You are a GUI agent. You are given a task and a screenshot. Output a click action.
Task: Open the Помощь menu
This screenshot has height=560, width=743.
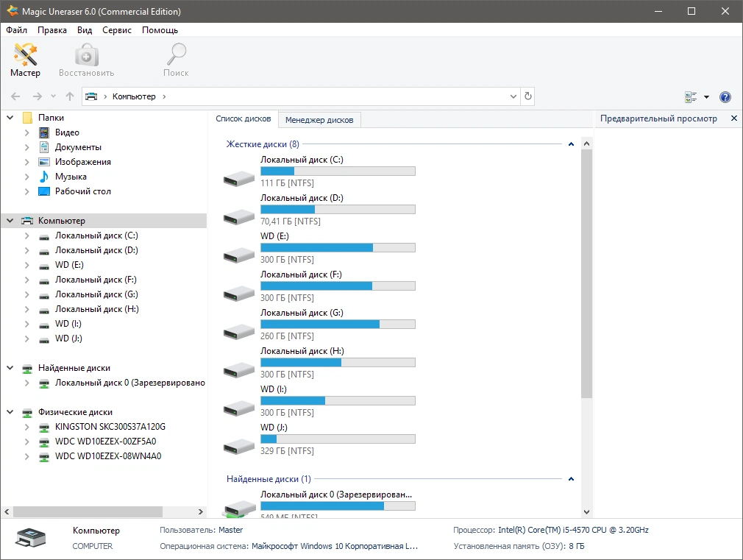click(160, 30)
